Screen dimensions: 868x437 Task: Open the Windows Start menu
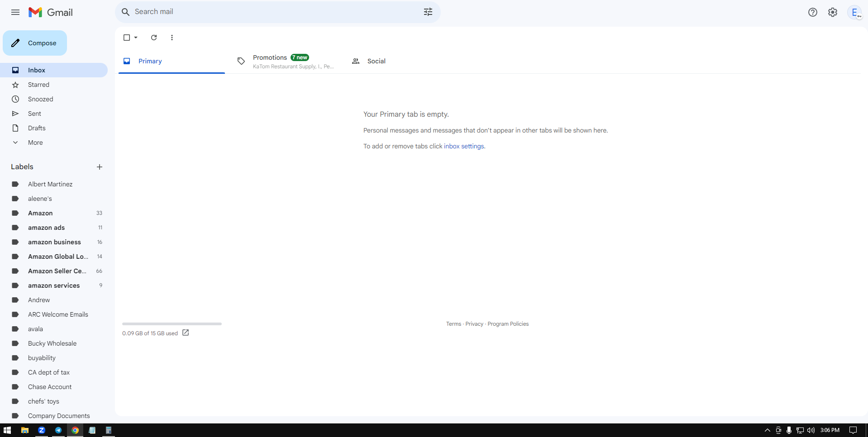pyautogui.click(x=7, y=430)
